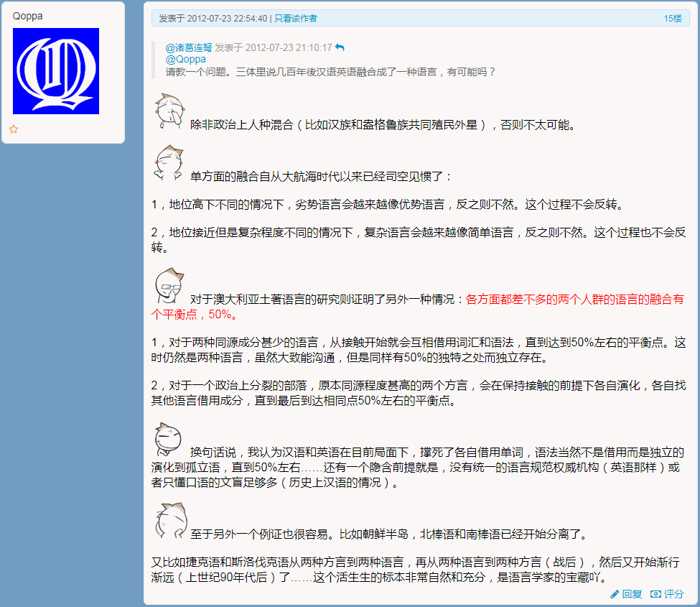Click the paragraph starting 又比如捷克语和斯洛伐克语
Viewport: 700px width, 607px height.
pyautogui.click(x=415, y=570)
